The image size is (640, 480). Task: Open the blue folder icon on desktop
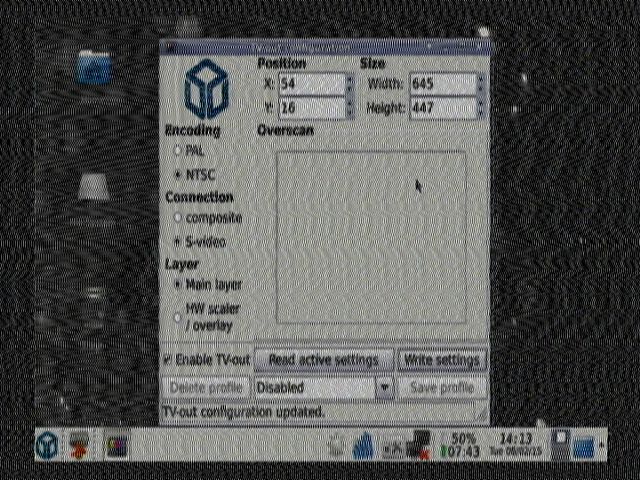point(95,68)
